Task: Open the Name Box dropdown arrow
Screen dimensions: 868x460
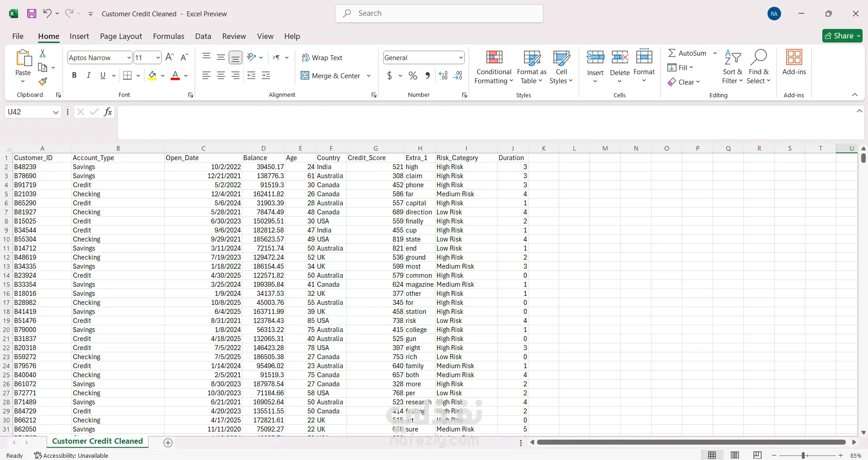Action: tap(56, 112)
